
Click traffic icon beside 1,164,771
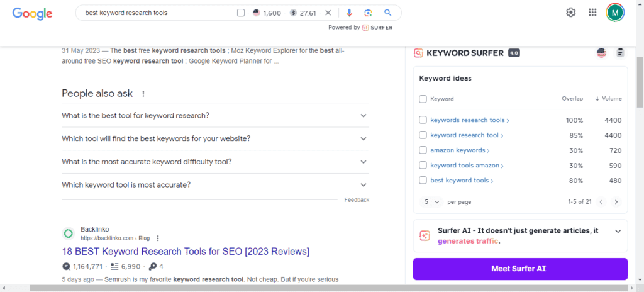66,266
